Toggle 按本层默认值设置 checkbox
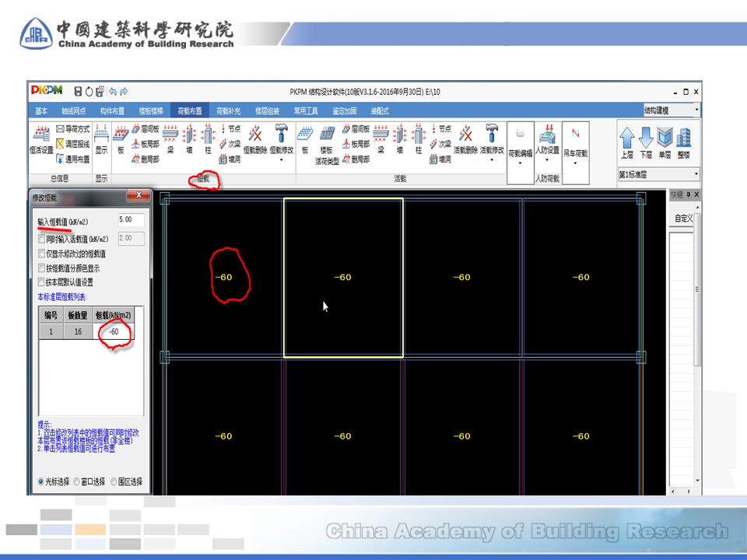Screen dimensions: 747x560 click(42, 282)
